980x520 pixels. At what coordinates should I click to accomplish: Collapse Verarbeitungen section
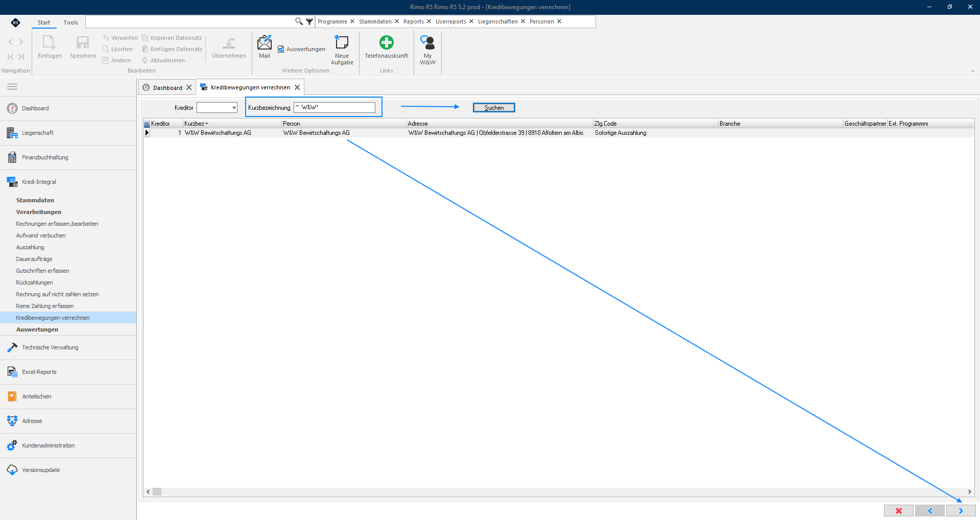coord(38,212)
